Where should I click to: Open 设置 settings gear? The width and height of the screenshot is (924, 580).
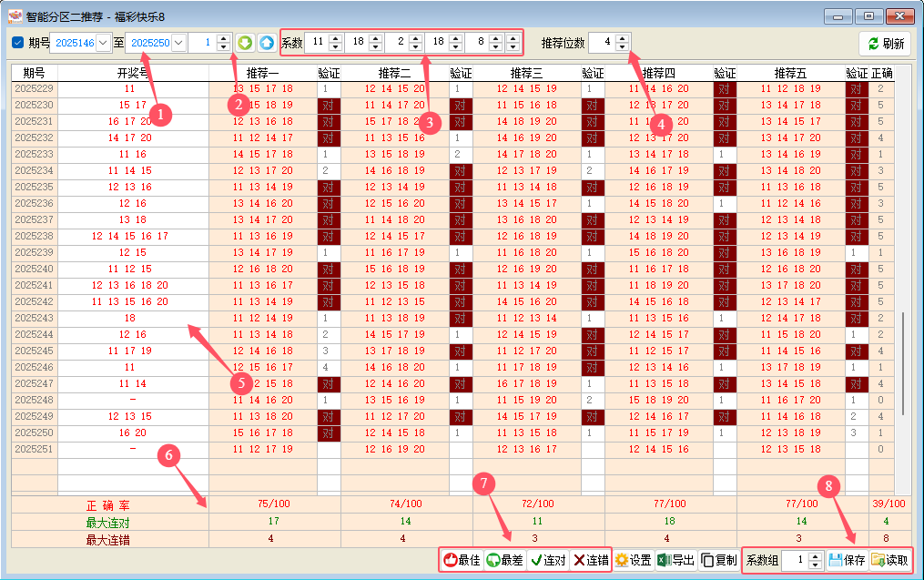pyautogui.click(x=633, y=560)
